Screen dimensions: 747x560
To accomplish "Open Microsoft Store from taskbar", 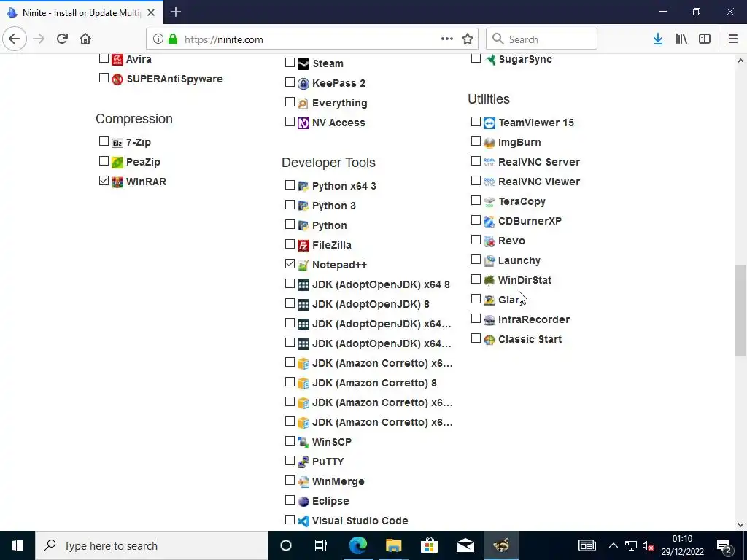I will click(429, 545).
